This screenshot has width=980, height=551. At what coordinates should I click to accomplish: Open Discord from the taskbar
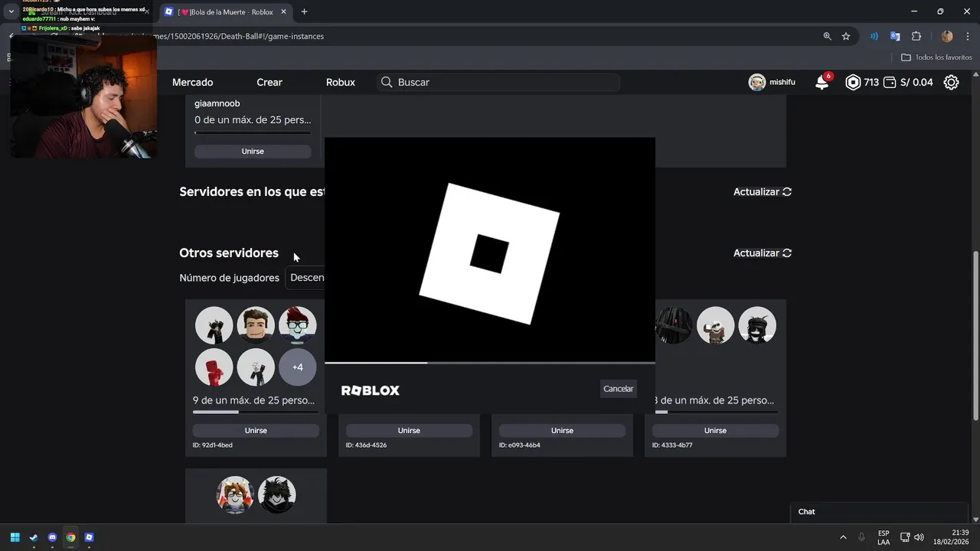click(52, 537)
